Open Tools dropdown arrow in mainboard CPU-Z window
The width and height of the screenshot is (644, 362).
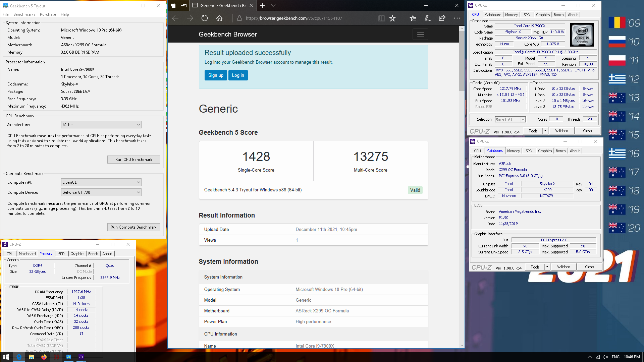(x=547, y=267)
